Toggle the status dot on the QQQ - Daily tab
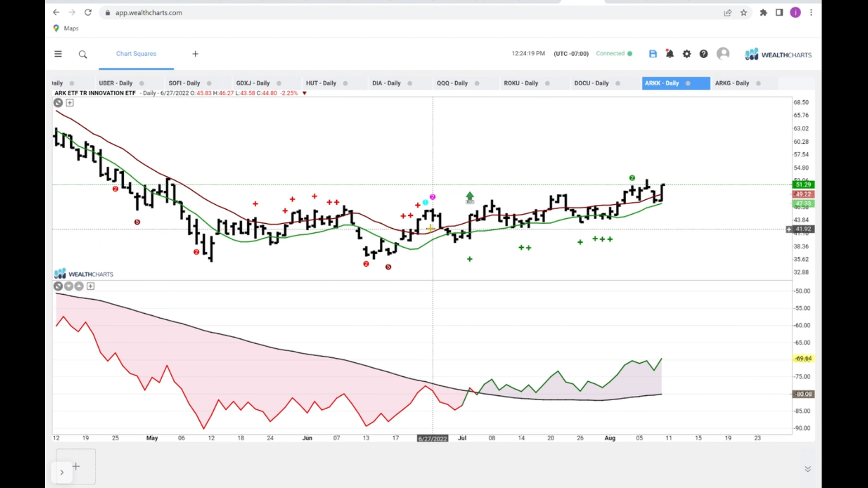868x488 pixels. [477, 84]
